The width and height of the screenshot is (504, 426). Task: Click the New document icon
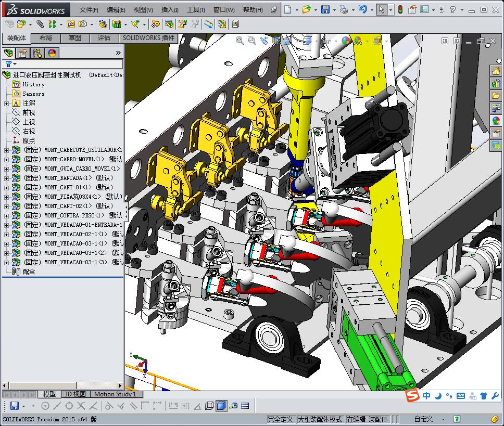point(288,9)
